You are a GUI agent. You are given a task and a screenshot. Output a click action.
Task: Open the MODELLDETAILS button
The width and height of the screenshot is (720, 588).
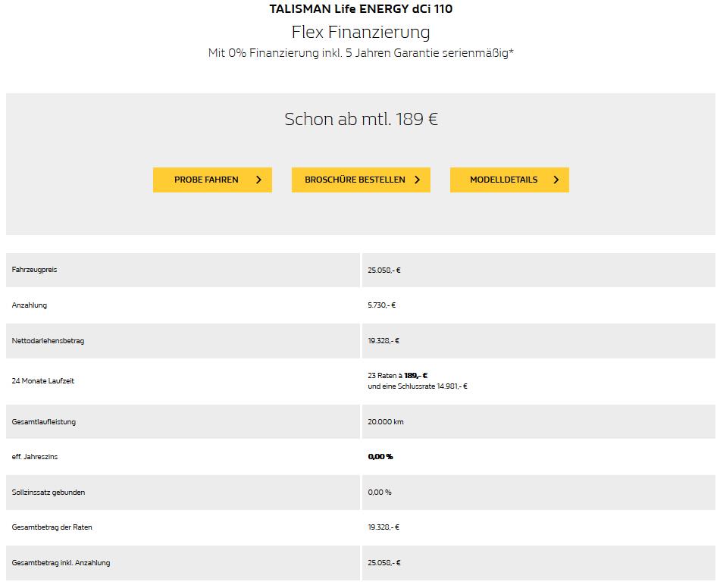click(509, 180)
